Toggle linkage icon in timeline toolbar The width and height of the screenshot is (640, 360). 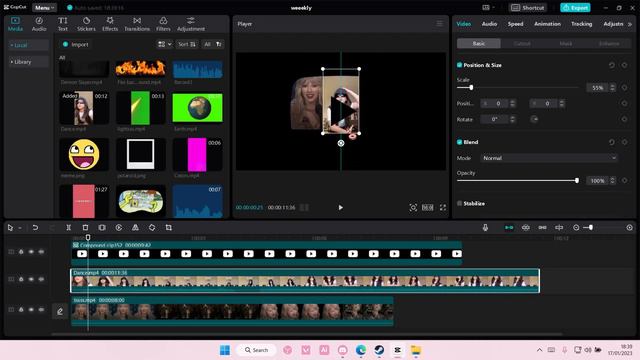coord(542,227)
